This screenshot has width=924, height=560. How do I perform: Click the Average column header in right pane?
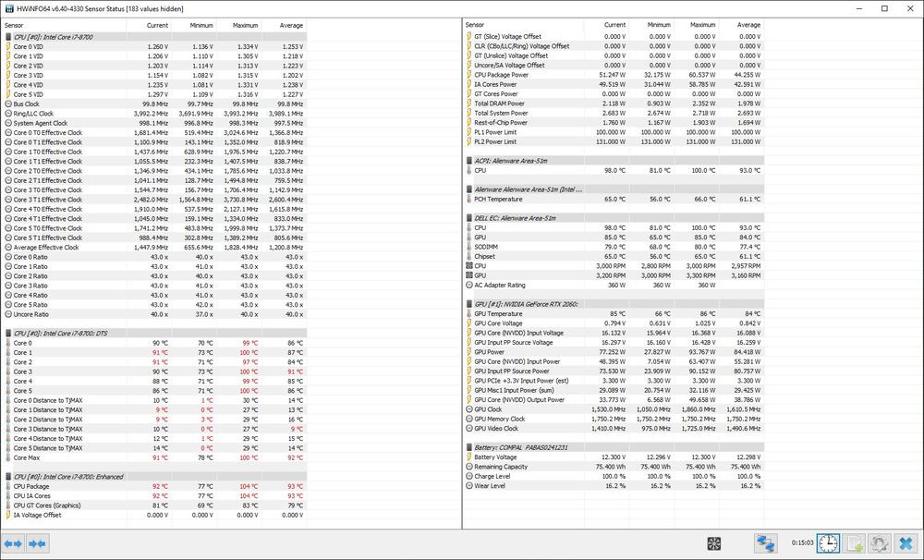click(x=748, y=25)
